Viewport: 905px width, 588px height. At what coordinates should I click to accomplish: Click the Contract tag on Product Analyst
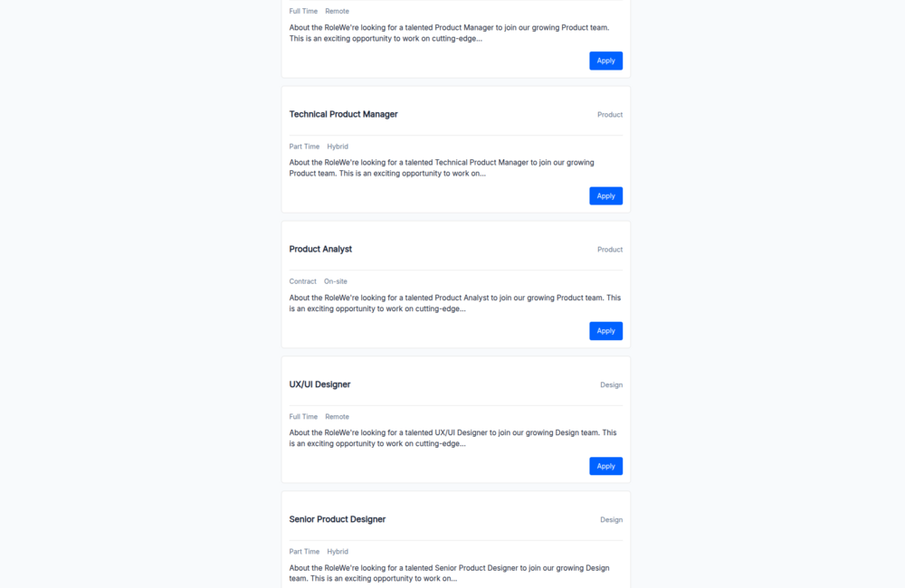302,281
